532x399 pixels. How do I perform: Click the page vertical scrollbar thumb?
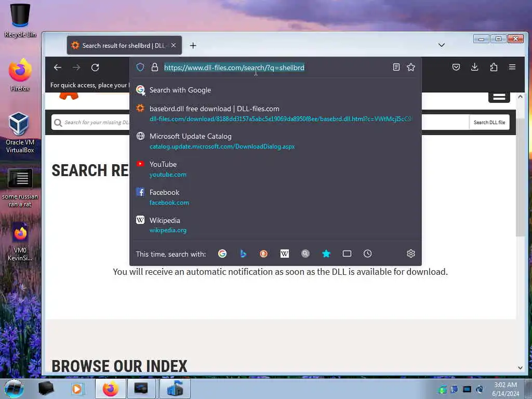(520, 177)
